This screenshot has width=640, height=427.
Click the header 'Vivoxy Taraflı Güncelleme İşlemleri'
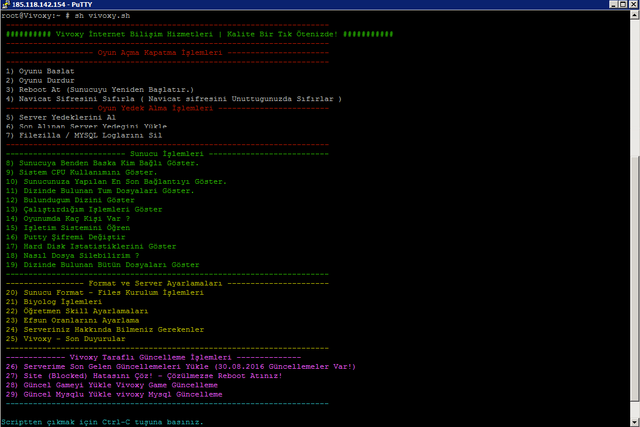pos(150,357)
